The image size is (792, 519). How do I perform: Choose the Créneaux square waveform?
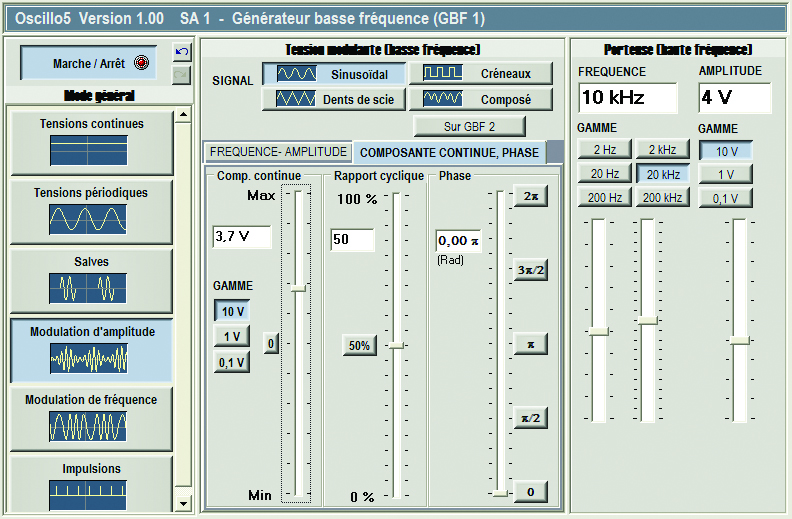pyautogui.click(x=481, y=74)
